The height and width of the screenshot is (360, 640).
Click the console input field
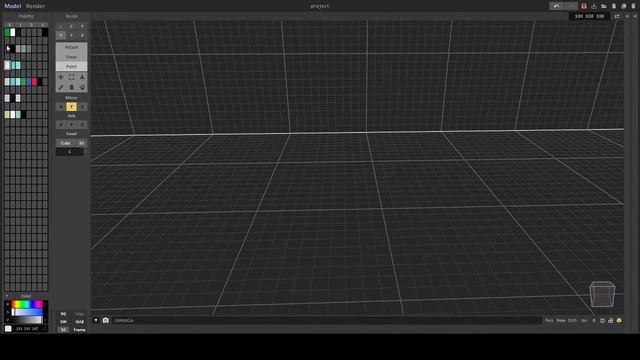pyautogui.click(x=327, y=320)
